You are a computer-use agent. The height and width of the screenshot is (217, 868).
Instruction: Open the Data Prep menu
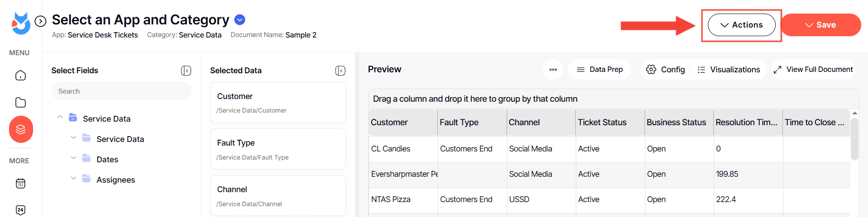[599, 70]
